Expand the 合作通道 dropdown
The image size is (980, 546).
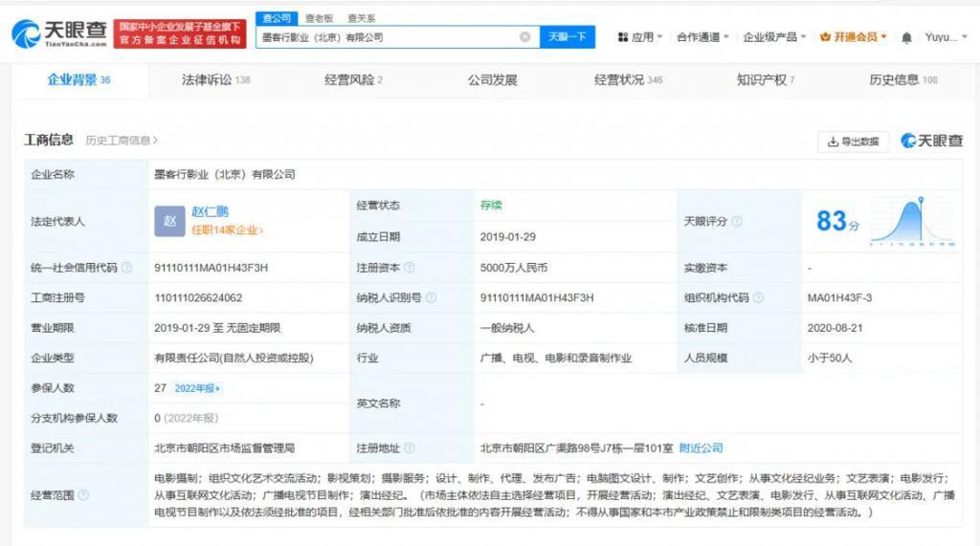pyautogui.click(x=702, y=37)
